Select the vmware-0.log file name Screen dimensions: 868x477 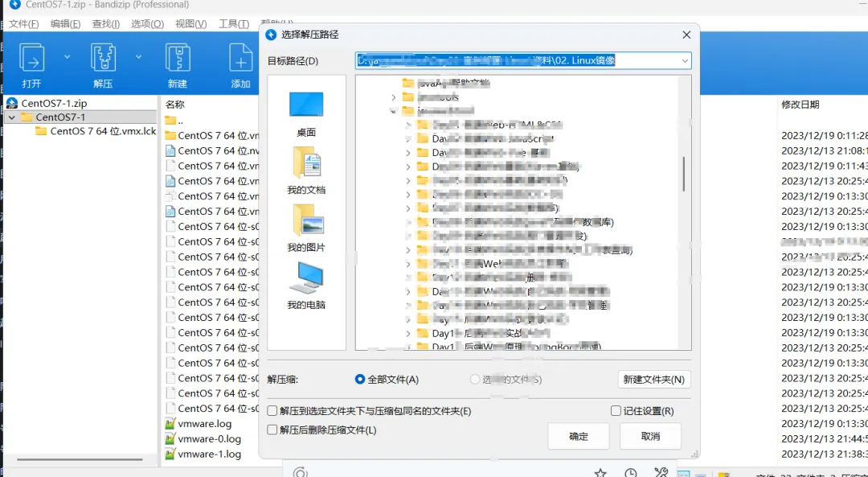(x=210, y=438)
